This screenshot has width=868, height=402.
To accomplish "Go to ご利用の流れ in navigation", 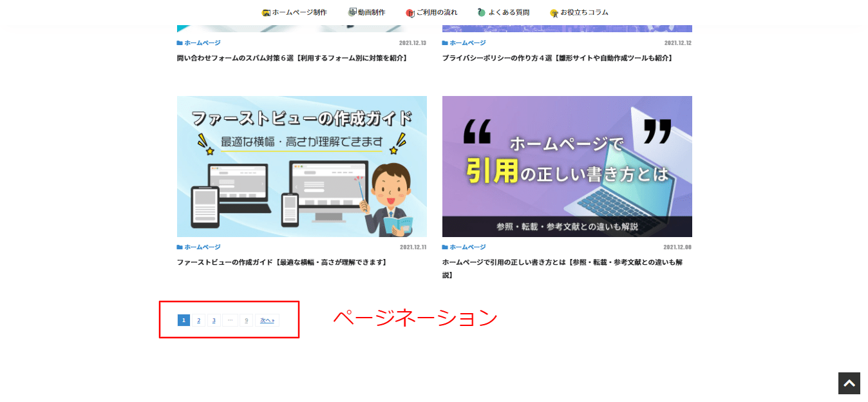I will point(436,12).
